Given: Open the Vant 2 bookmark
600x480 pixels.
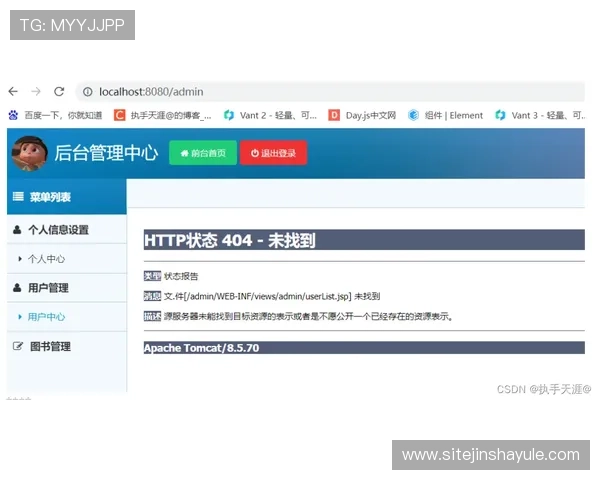Looking at the screenshot, I should (x=270, y=115).
